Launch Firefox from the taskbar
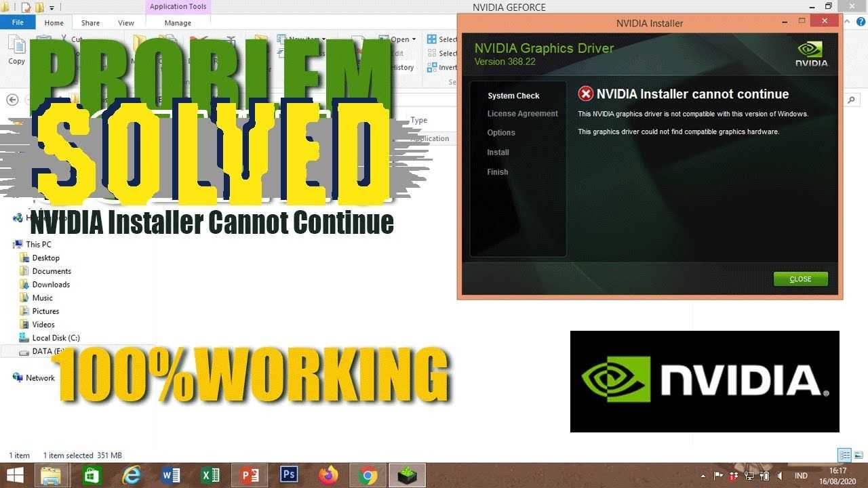868x488 pixels. pyautogui.click(x=329, y=476)
